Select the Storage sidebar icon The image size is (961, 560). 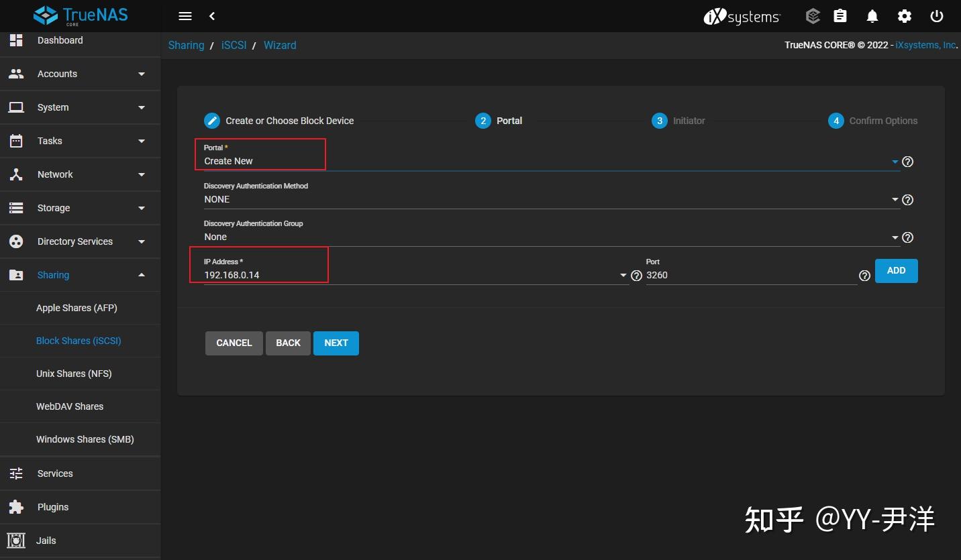point(16,208)
